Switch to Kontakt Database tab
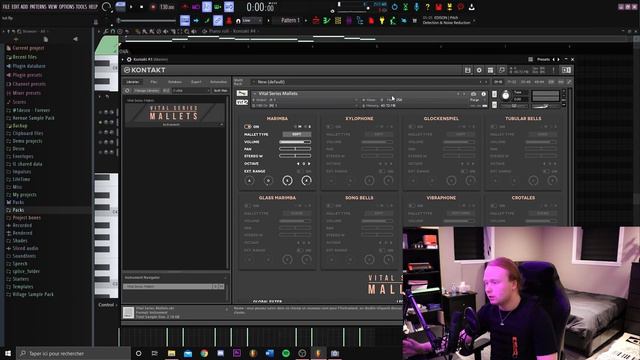 pos(175,82)
